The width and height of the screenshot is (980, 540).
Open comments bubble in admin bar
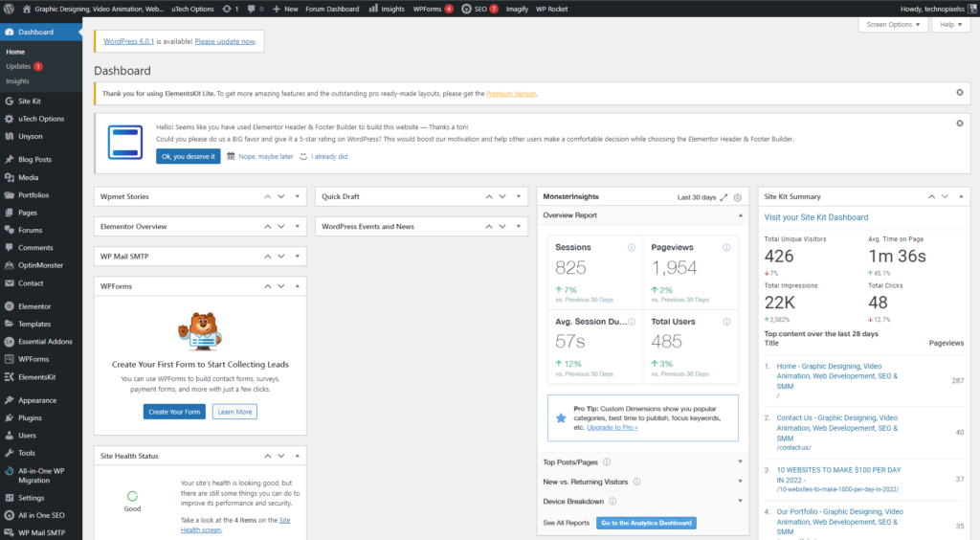[255, 9]
